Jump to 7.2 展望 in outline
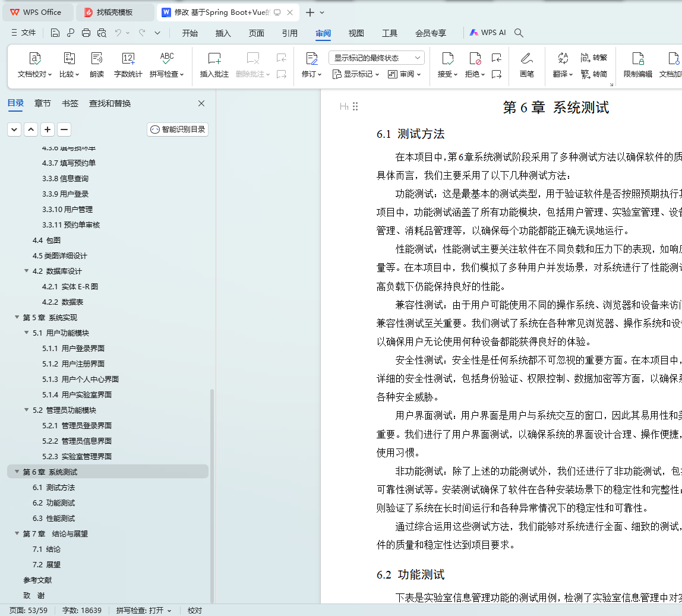The height and width of the screenshot is (616, 682). point(46,565)
